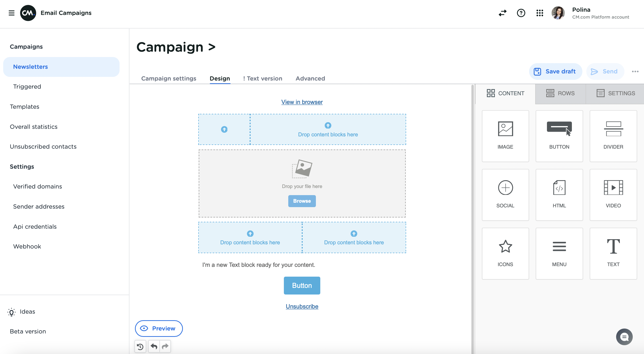The image size is (644, 354).
Task: Add an Icons content block
Action: (505, 253)
